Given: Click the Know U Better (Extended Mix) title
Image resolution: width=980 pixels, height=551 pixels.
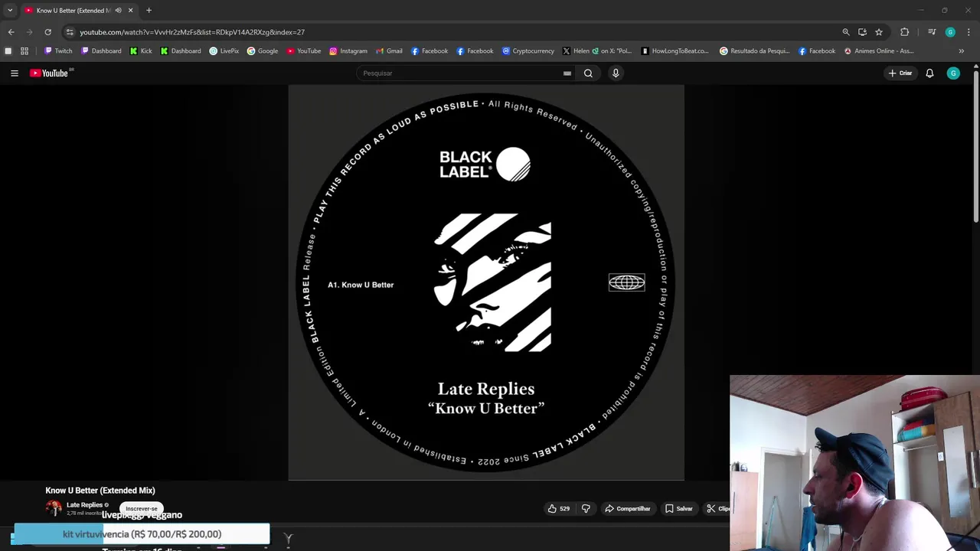Looking at the screenshot, I should point(100,491).
